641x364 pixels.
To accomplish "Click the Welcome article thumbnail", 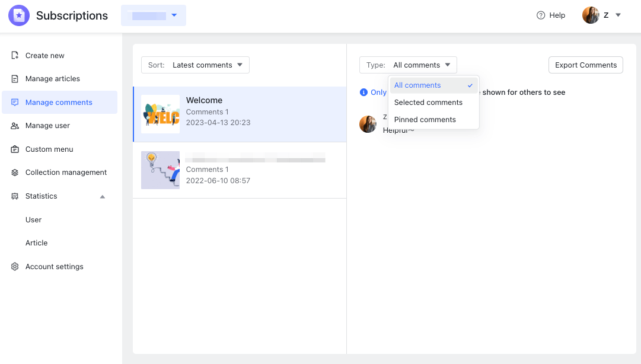I will [160, 114].
